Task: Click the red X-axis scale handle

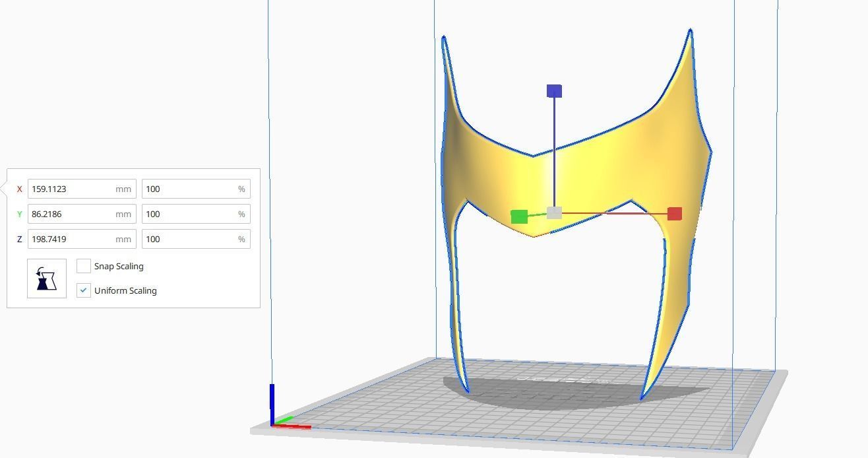Action: (675, 214)
